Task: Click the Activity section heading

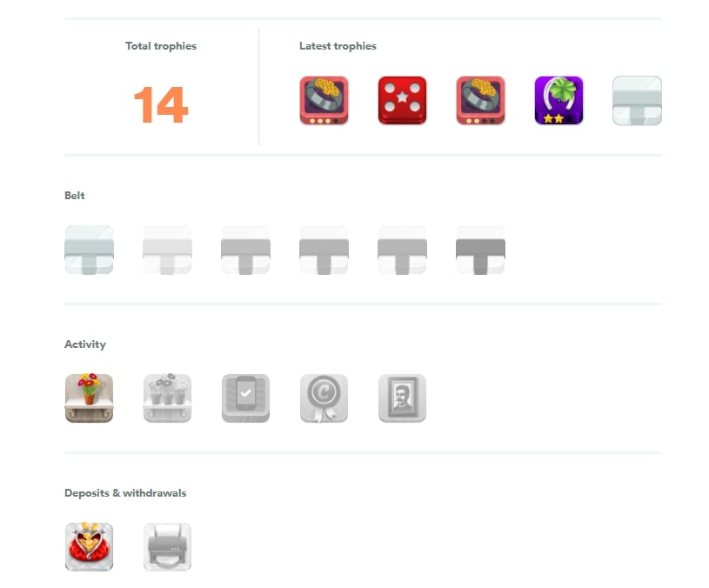Action: [85, 344]
